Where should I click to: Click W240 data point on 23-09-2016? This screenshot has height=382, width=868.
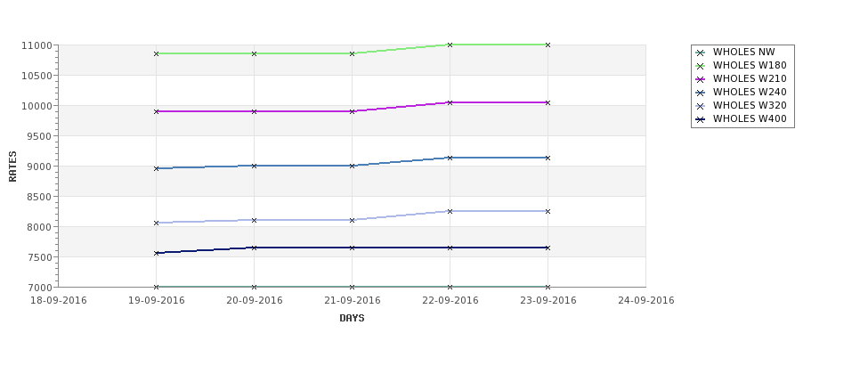[548, 158]
